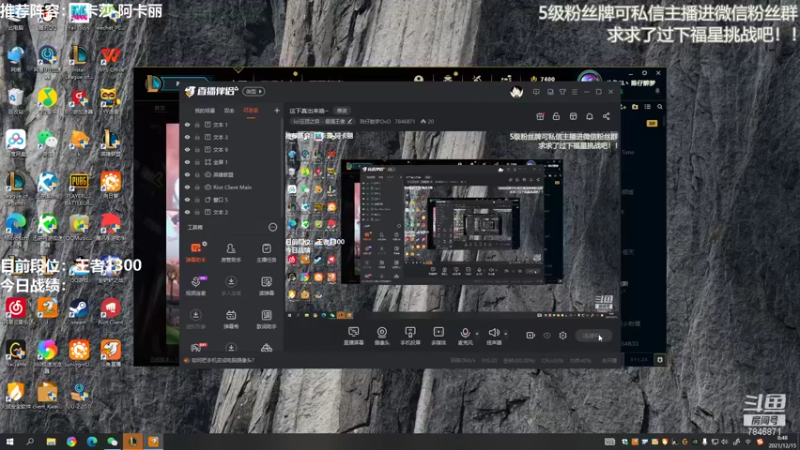The height and width of the screenshot is (450, 800).
Task: Expand microphone options arrow
Action: coord(477,334)
